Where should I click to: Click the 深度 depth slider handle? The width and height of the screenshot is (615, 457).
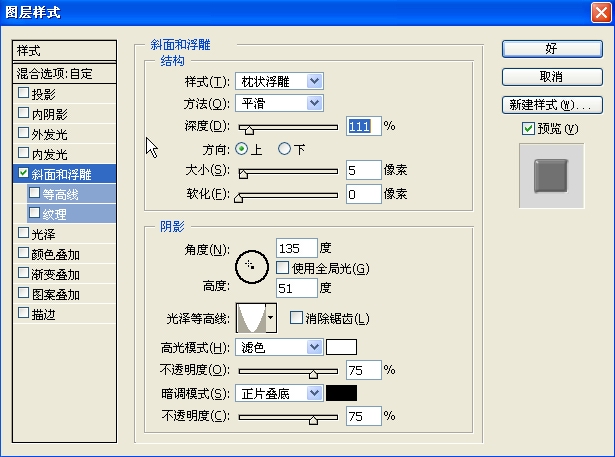coord(249,130)
